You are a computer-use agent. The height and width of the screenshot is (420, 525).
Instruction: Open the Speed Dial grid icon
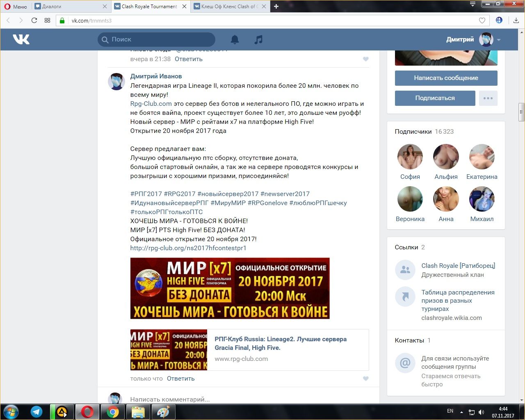(47, 21)
